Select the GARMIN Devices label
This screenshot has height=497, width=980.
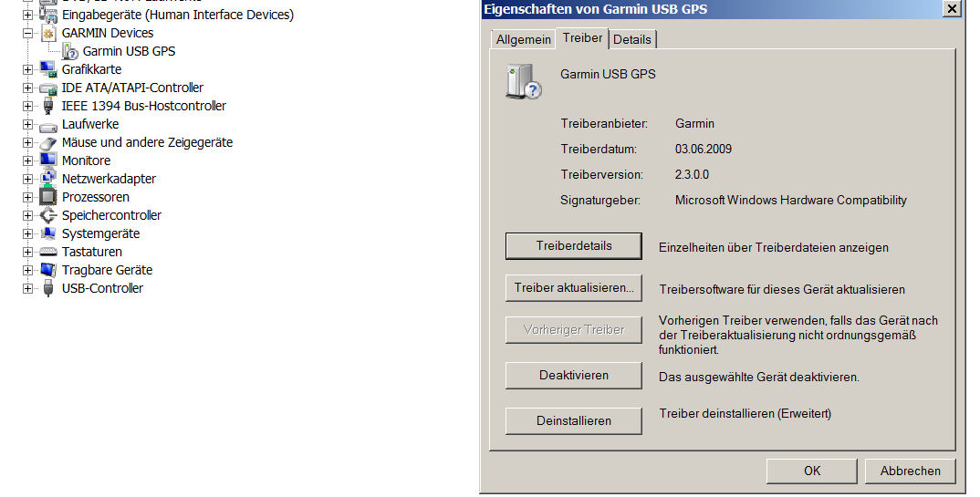click(x=108, y=33)
